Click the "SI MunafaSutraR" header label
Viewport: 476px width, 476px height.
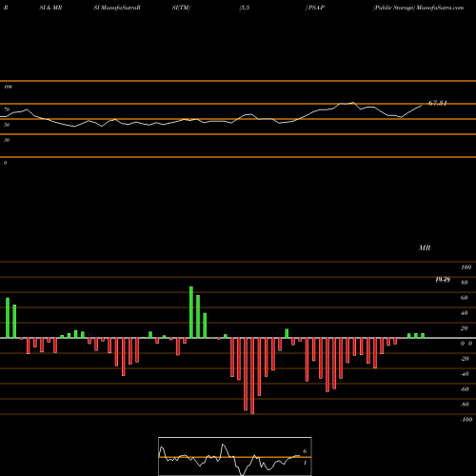[x=117, y=8]
